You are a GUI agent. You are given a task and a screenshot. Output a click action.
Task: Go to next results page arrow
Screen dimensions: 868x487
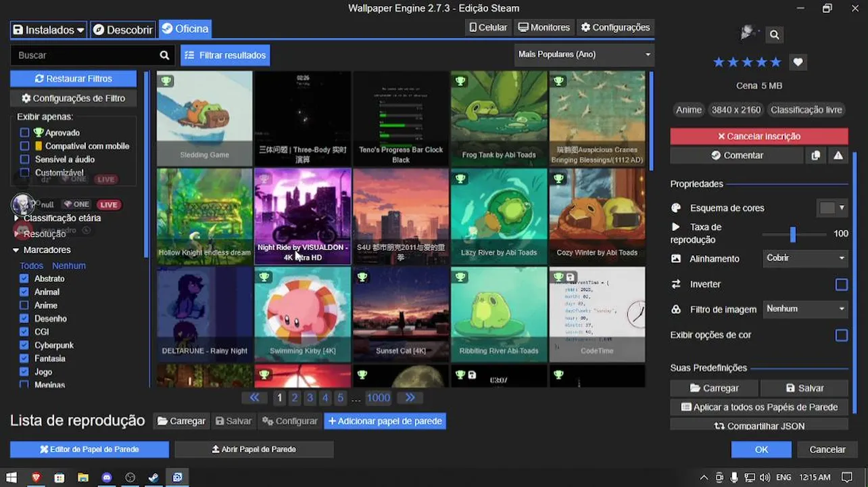[410, 398]
